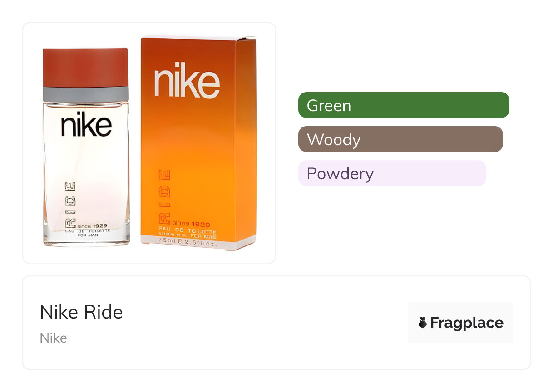Click the Fragplace brand name text
Image resolution: width=553 pixels, height=392 pixels.
466,323
